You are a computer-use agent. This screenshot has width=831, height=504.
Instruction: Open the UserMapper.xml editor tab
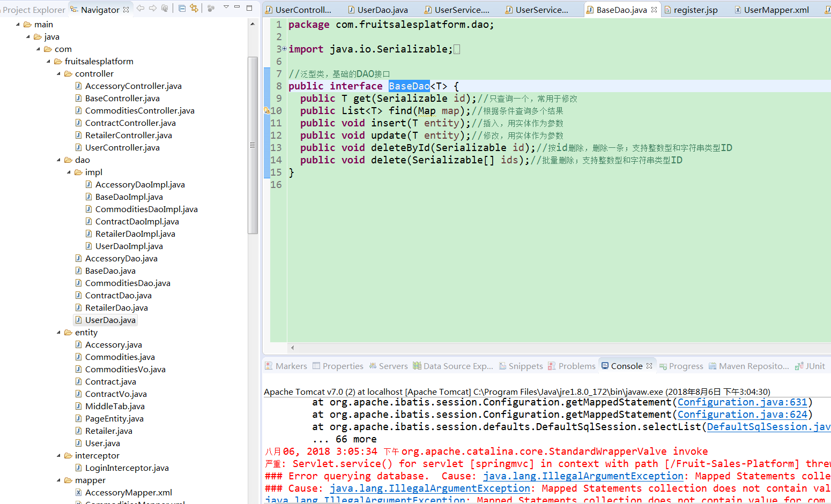771,10
